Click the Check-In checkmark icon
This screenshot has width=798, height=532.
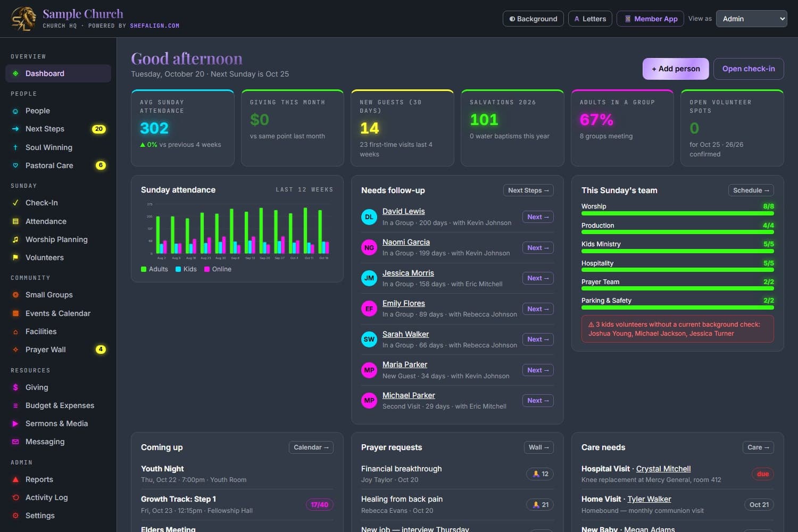coord(15,203)
